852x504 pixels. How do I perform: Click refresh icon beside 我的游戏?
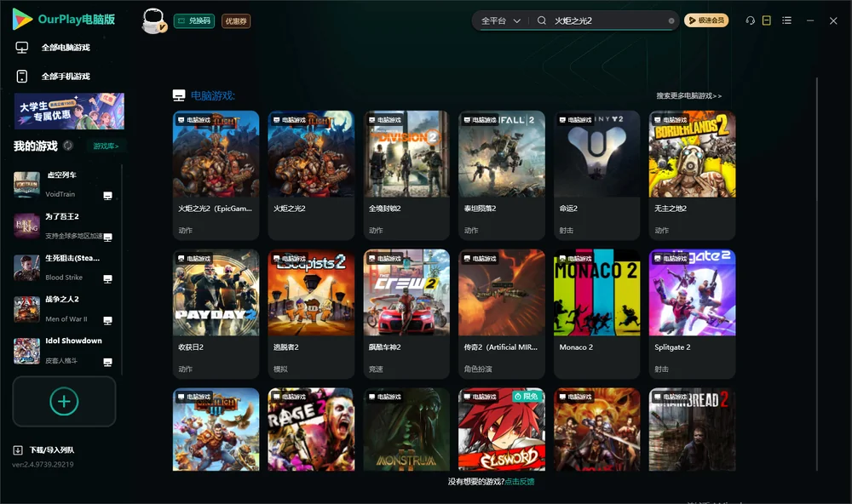click(68, 146)
